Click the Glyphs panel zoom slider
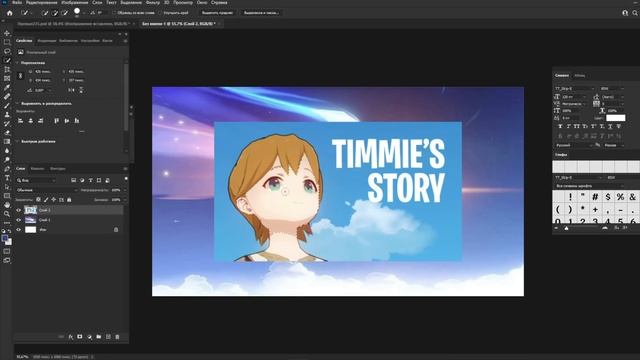Viewport: 640px width, 360px height. click(567, 228)
